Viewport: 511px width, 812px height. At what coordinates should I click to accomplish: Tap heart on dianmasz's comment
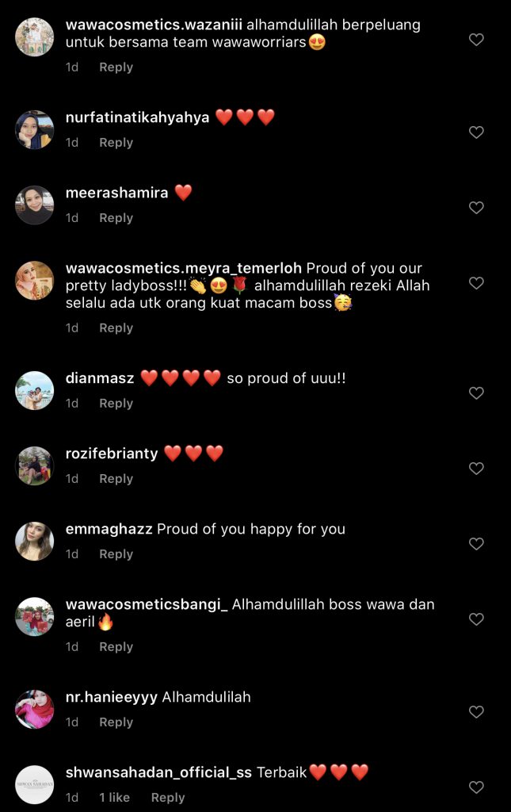click(476, 393)
